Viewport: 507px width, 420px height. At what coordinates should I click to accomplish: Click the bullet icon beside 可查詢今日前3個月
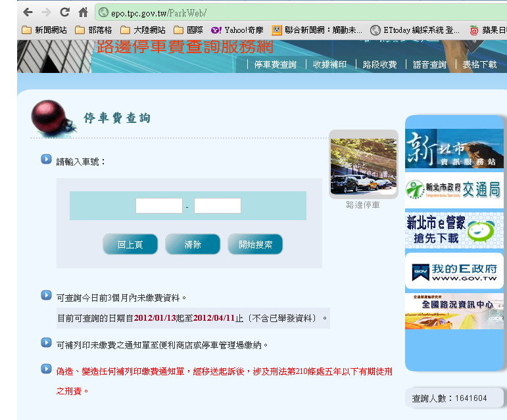[x=46, y=295]
